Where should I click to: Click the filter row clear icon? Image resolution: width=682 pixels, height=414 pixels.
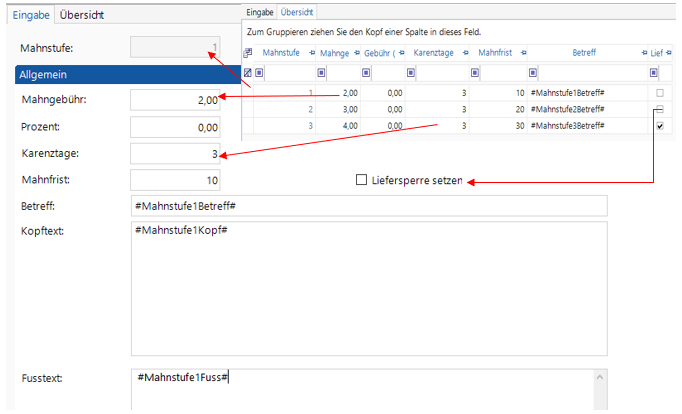(248, 72)
